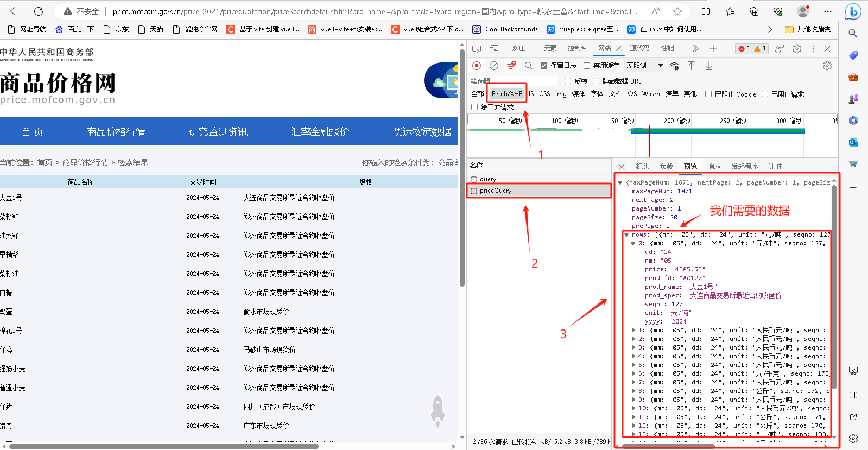This screenshot has width=868, height=450.
Task: Toggle network filter funnel icon
Action: coord(511,66)
